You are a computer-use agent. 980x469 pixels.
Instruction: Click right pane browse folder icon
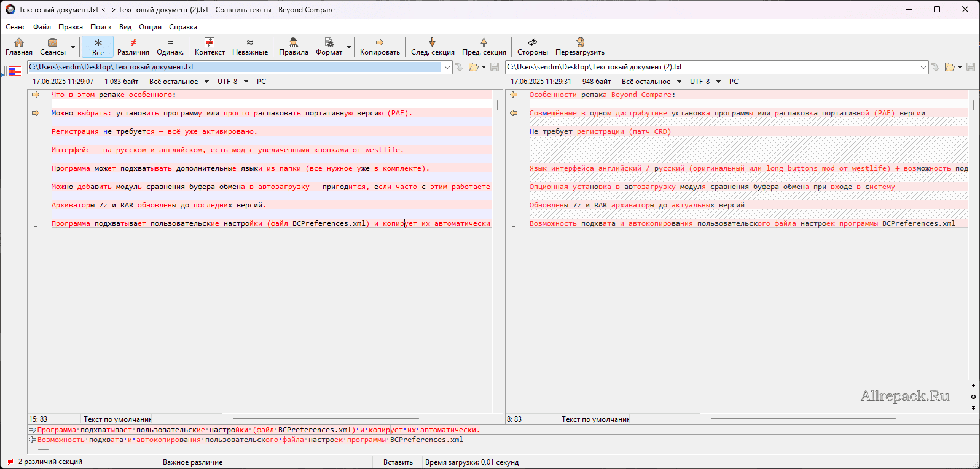pyautogui.click(x=950, y=67)
